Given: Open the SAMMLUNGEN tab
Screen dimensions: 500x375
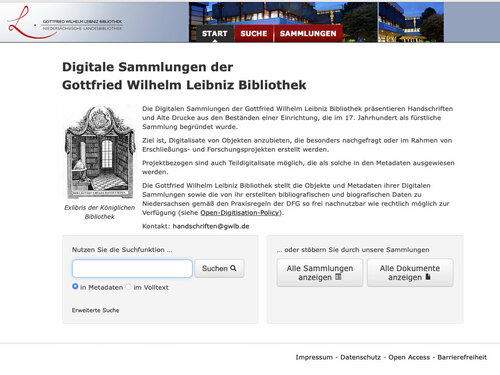Looking at the screenshot, I should 308,34.
